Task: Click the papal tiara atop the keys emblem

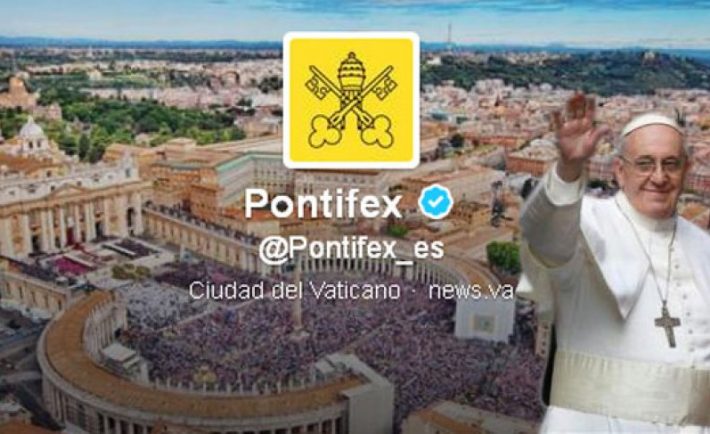Action: (351, 73)
